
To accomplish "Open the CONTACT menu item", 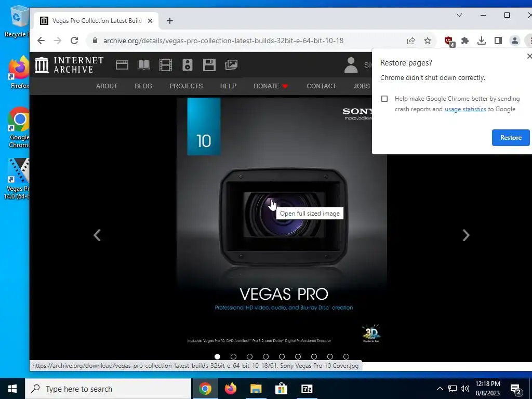I will click(321, 86).
